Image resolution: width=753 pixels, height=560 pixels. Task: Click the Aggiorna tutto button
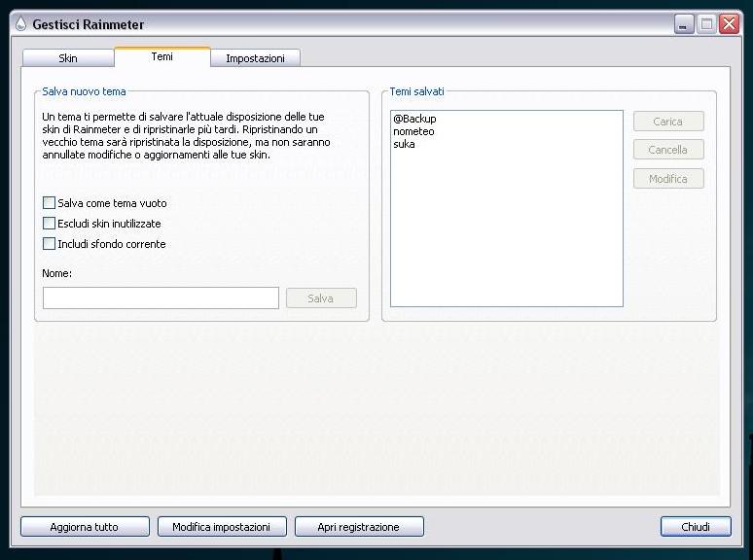point(85,527)
